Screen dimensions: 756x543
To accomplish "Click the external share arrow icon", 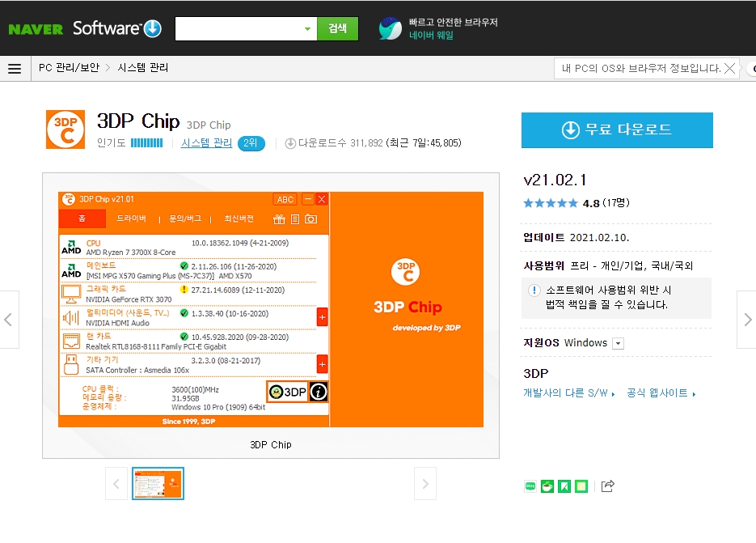I will point(607,486).
